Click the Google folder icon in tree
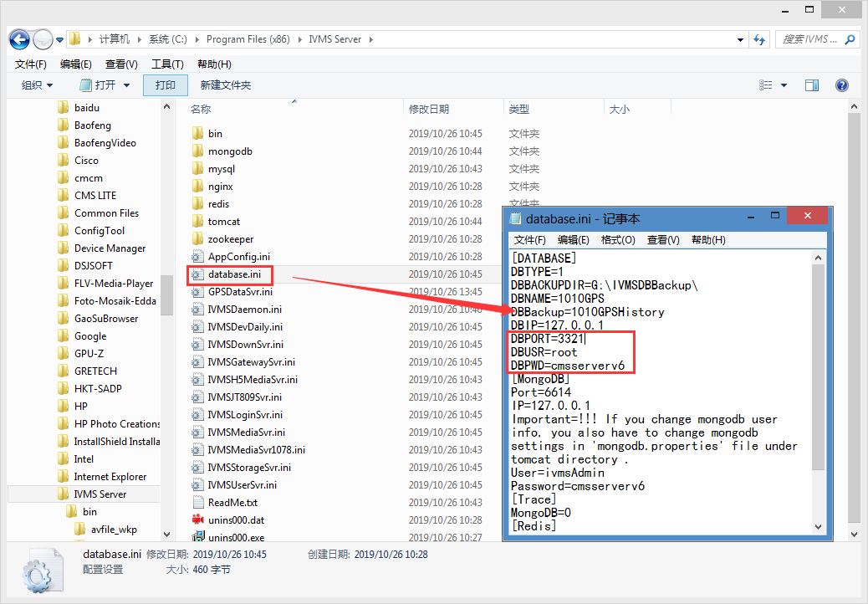This screenshot has height=604, width=868. tap(63, 336)
